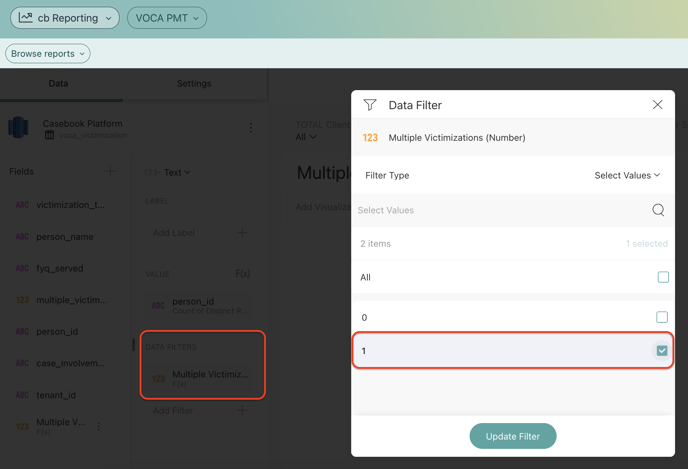This screenshot has width=688, height=469.
Task: Open the cb Reporting dropdown
Action: pyautogui.click(x=65, y=17)
